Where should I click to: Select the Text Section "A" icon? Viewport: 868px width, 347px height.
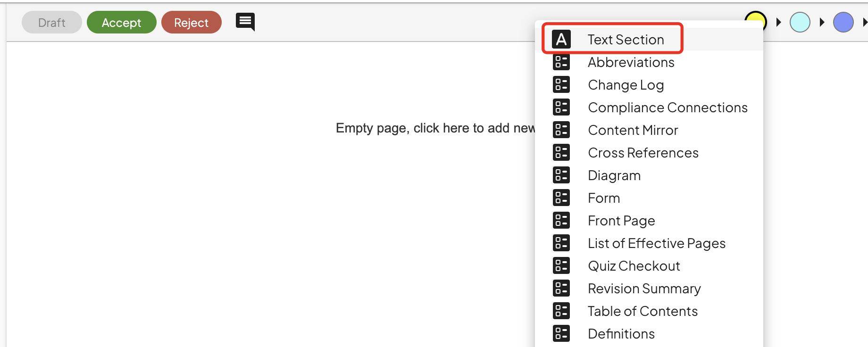(561, 39)
